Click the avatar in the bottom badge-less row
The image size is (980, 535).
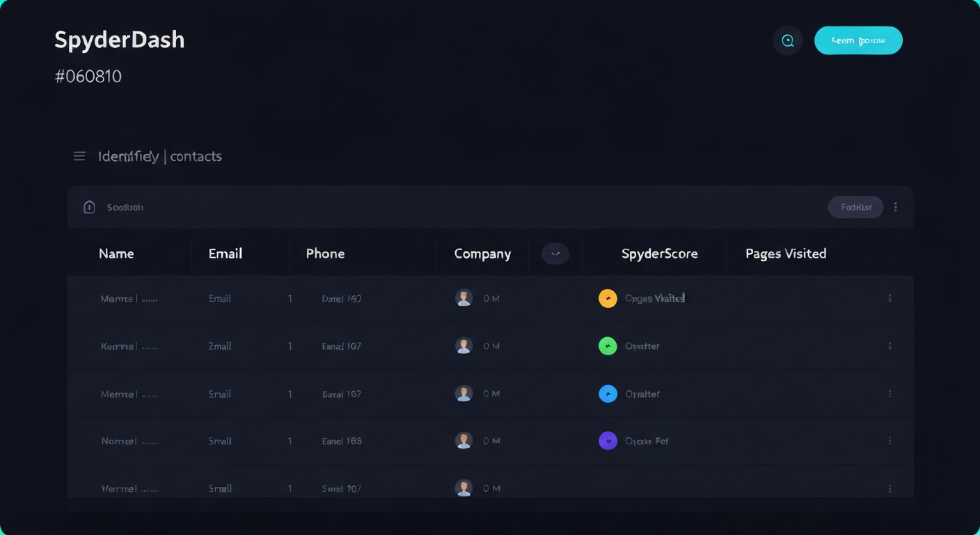point(464,488)
